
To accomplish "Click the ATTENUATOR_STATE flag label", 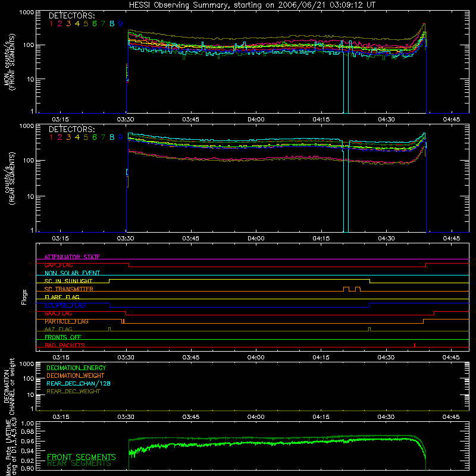I will tap(72, 257).
